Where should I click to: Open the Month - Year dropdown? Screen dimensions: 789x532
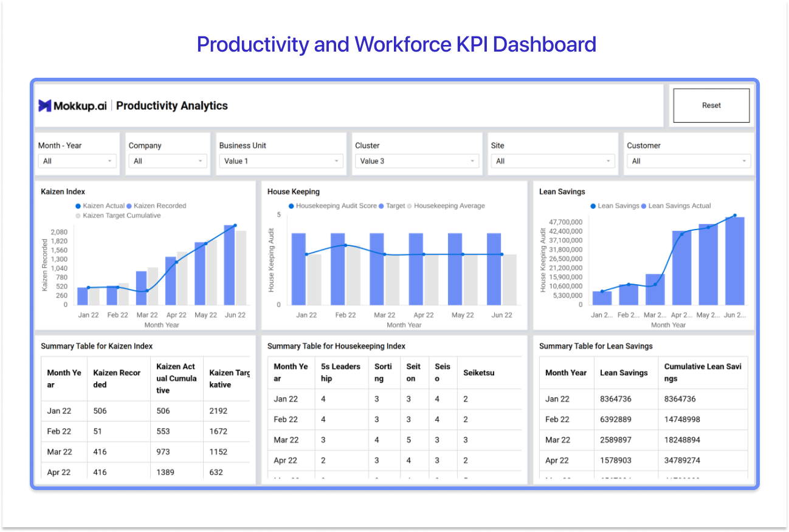coord(77,161)
